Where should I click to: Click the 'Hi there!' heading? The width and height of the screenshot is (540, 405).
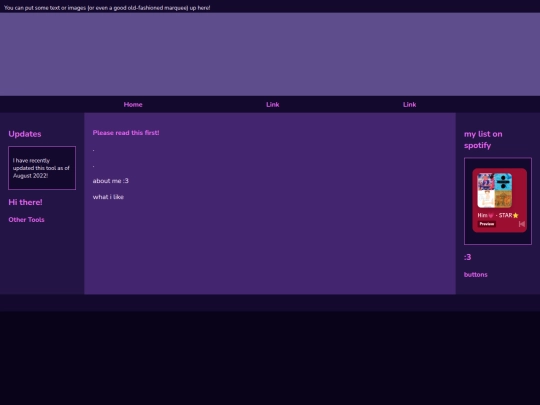25,202
